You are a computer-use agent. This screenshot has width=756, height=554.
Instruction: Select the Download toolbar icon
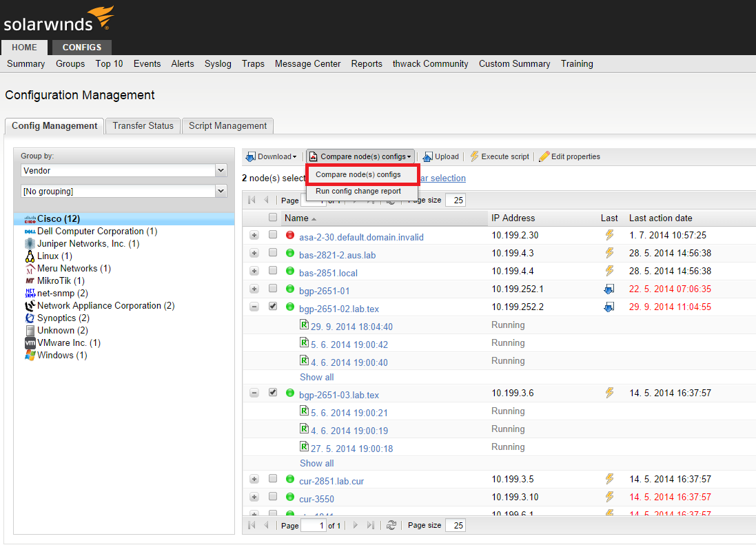[252, 156]
